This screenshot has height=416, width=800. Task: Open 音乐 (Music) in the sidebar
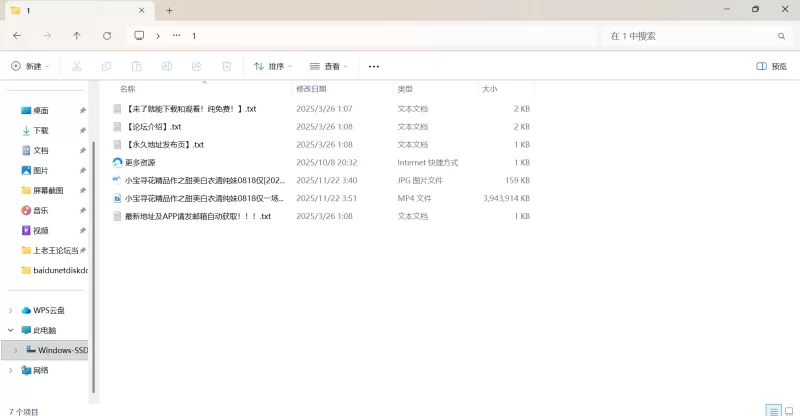(x=41, y=210)
